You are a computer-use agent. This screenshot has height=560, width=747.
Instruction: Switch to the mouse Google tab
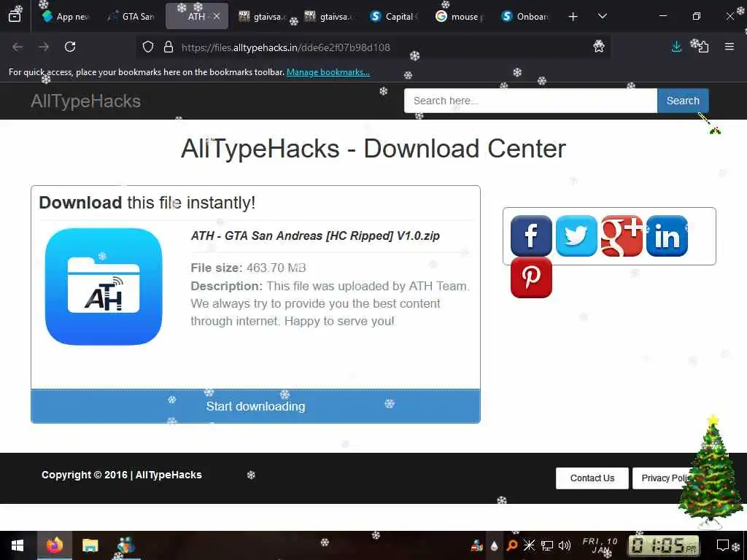(x=461, y=16)
